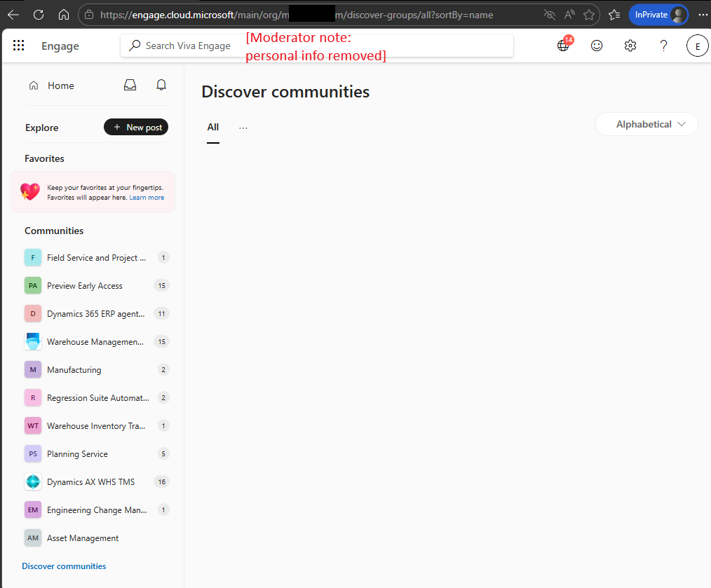Screen dimensions: 711x588
Task: Open the Manufacturing community
Action: 97,370
